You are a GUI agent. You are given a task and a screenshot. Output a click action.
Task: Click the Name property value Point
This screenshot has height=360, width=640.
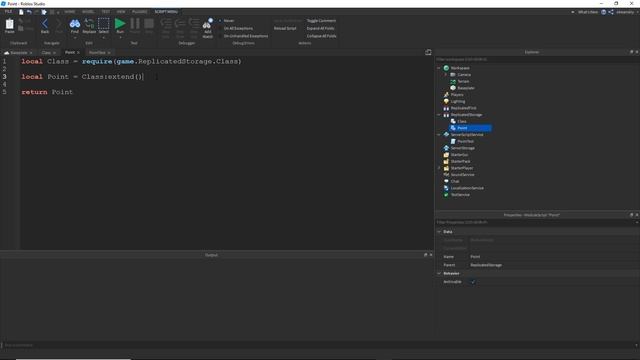point(475,257)
